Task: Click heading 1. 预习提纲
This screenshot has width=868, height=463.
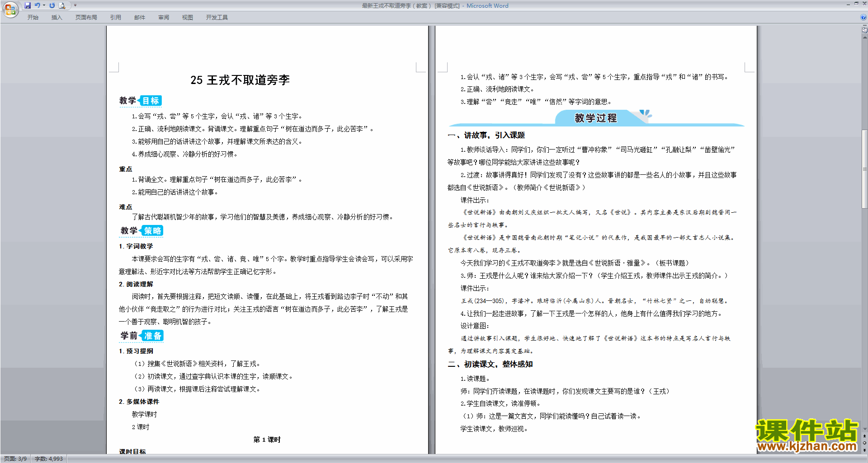Action: coord(136,351)
